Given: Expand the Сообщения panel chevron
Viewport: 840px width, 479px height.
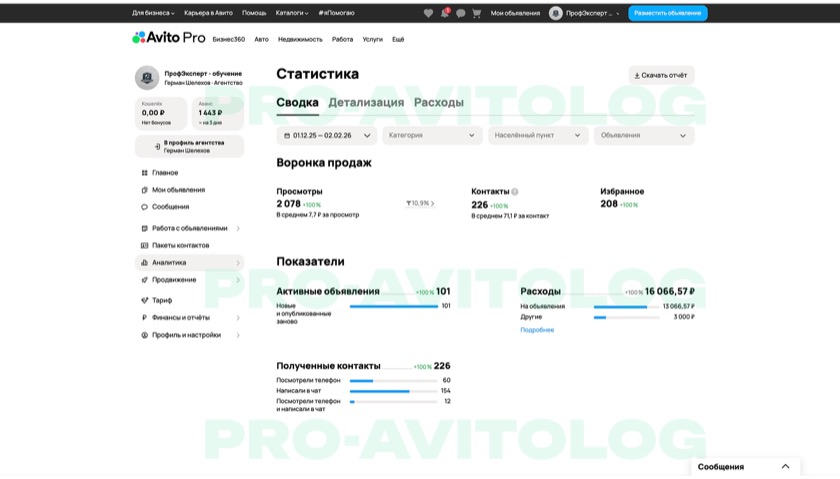Looking at the screenshot, I should point(785,467).
